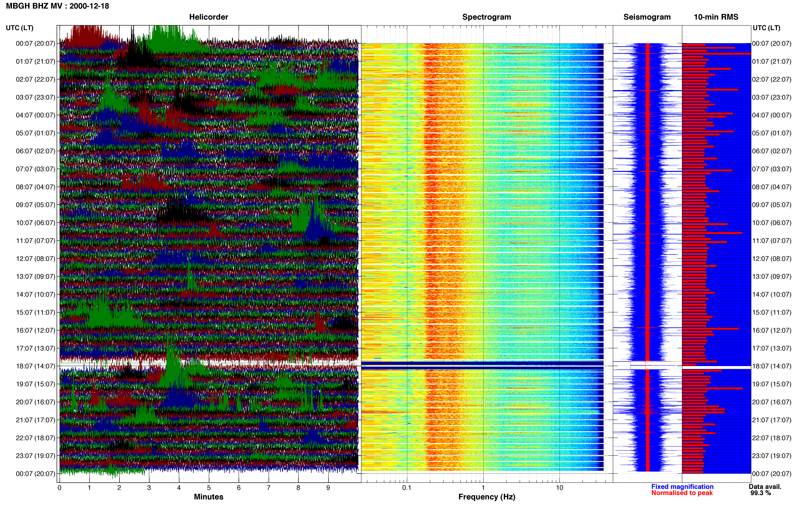812x508 pixels.
Task: Click '16:07 (12:07)' on the RMS-side time axis
Action: pos(772,330)
